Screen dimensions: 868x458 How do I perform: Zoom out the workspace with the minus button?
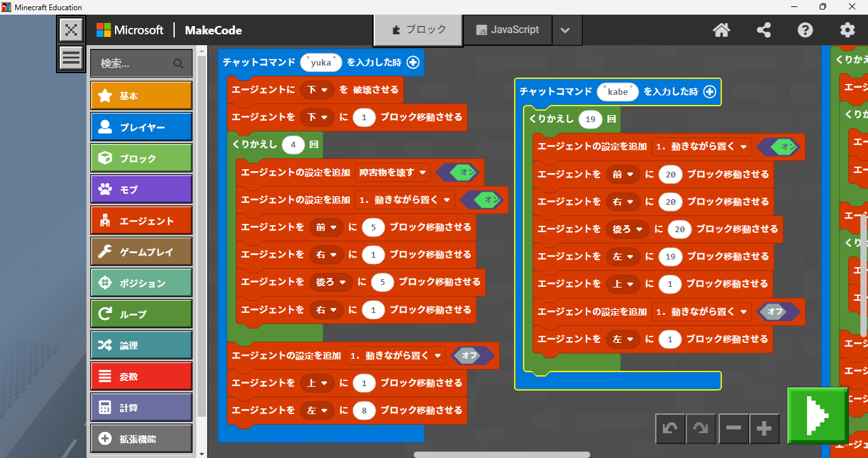click(x=733, y=429)
